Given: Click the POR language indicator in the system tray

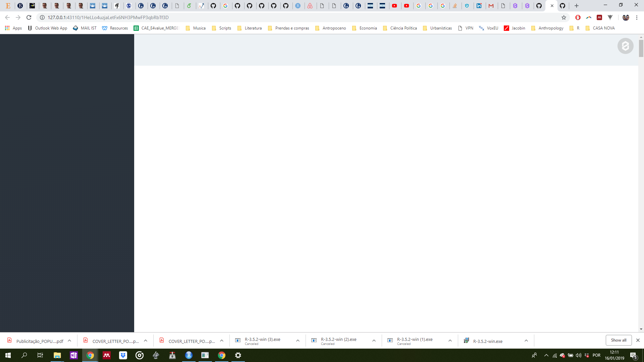Looking at the screenshot, I should tap(596, 355).
